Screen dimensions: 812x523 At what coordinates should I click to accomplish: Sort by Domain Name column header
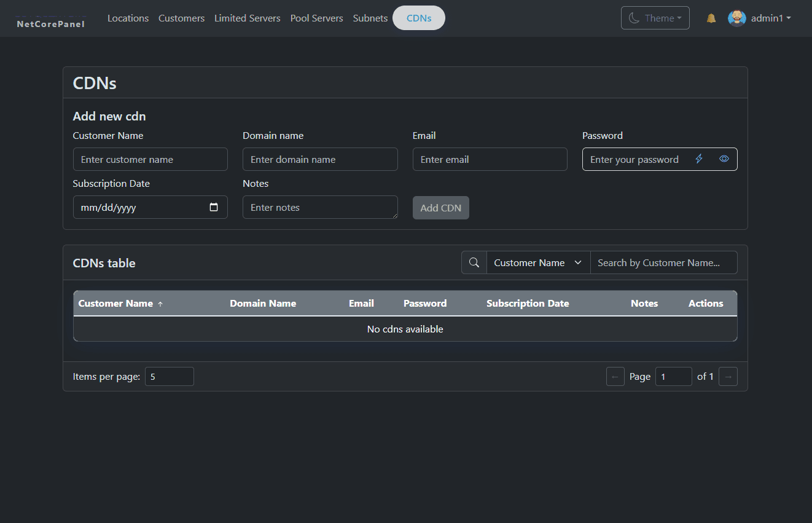pyautogui.click(x=263, y=304)
